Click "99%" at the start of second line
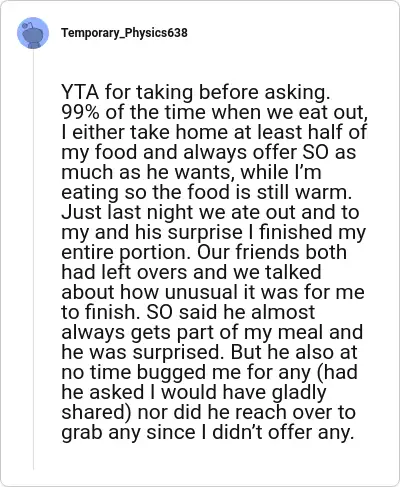The image size is (400, 487). click(x=80, y=112)
